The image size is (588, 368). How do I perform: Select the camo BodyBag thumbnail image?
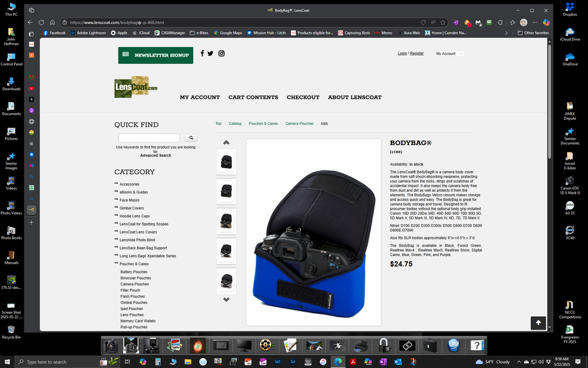(x=226, y=221)
